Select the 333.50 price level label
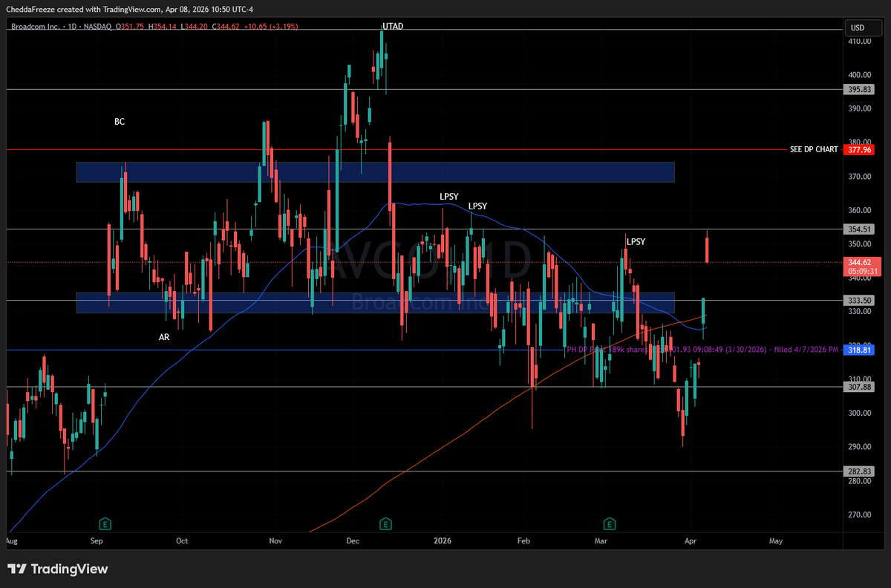This screenshot has width=891, height=588. pyautogui.click(x=858, y=301)
